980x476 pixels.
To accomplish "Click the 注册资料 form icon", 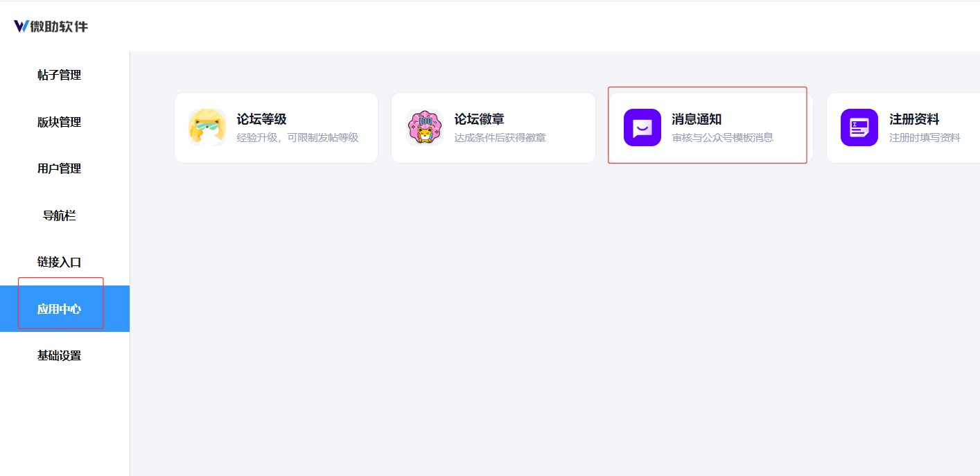I will click(x=859, y=127).
